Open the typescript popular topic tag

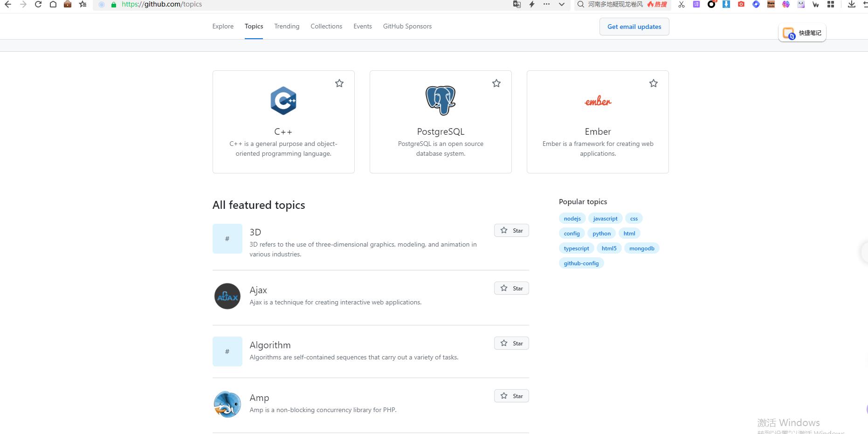click(576, 248)
